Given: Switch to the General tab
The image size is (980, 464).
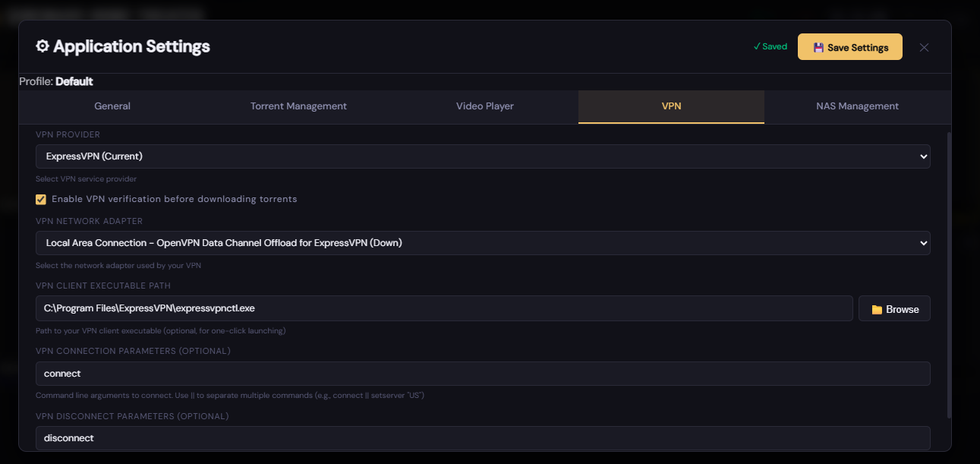Looking at the screenshot, I should pyautogui.click(x=112, y=106).
